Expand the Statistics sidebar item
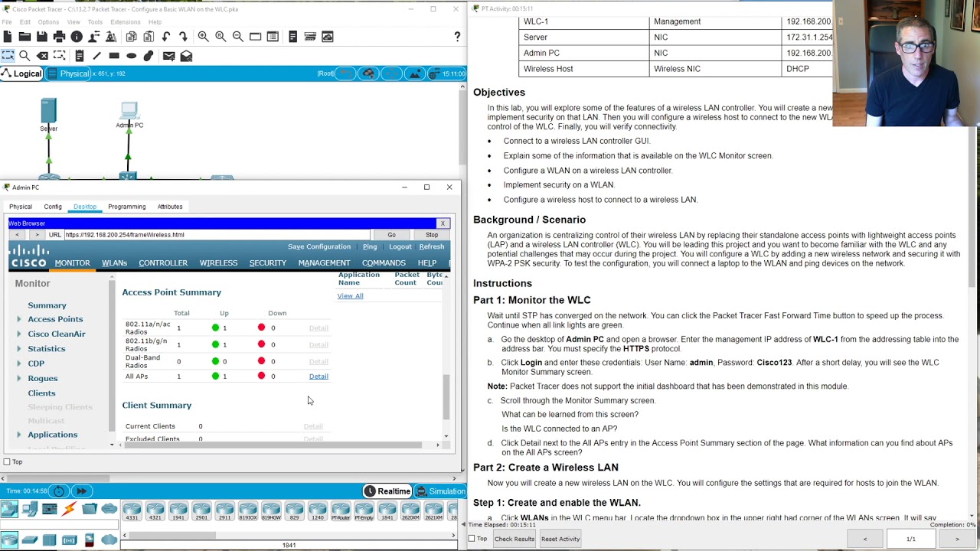This screenshot has height=551, width=980. click(x=19, y=349)
